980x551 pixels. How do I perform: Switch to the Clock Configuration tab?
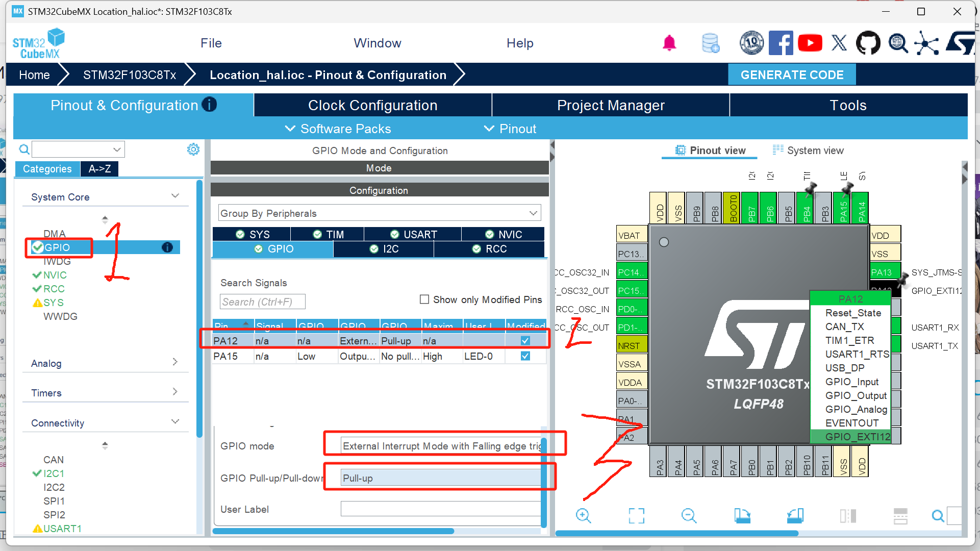point(372,105)
